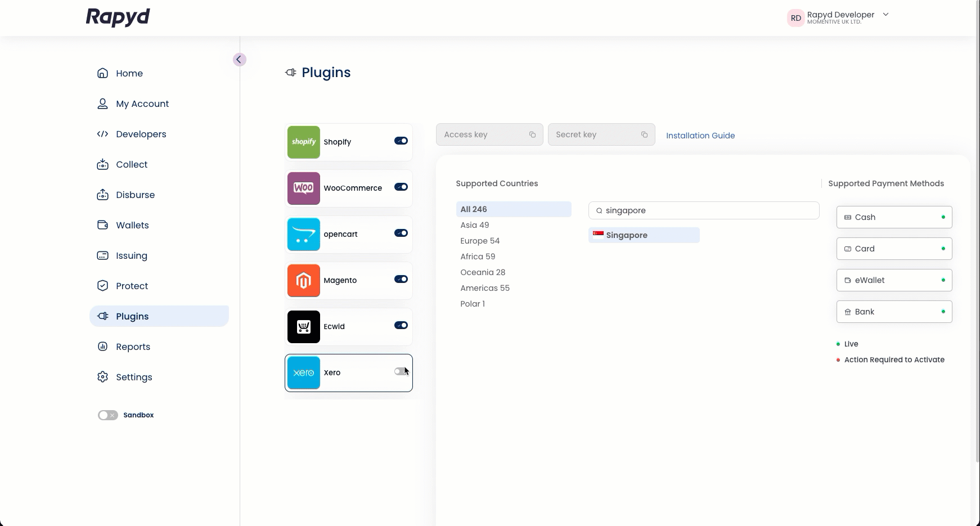
Task: Toggle the opencart plugin switch
Action: coord(401,233)
